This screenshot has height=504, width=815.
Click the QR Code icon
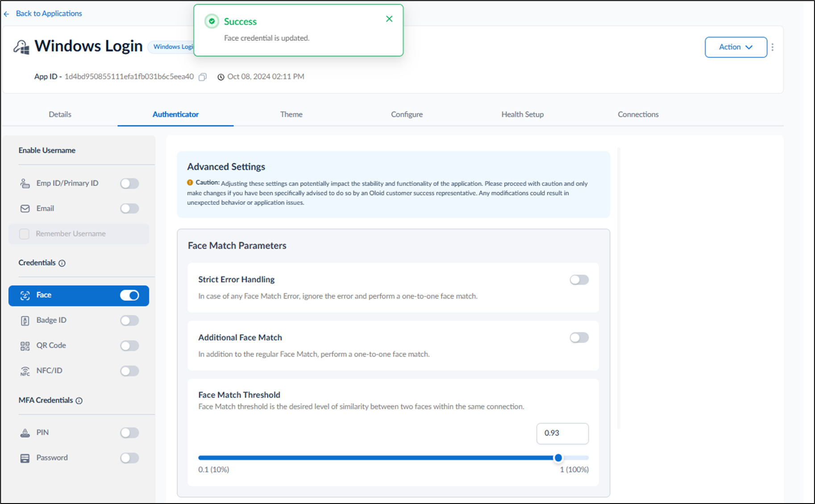[25, 346]
